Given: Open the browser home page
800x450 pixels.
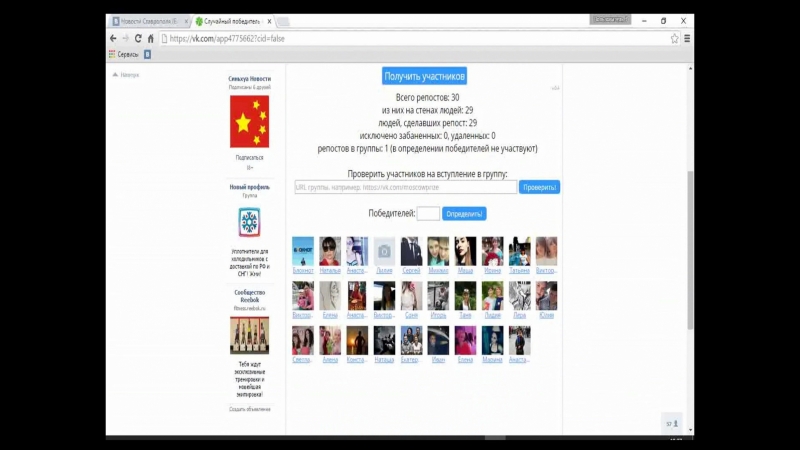Looking at the screenshot, I should point(151,38).
